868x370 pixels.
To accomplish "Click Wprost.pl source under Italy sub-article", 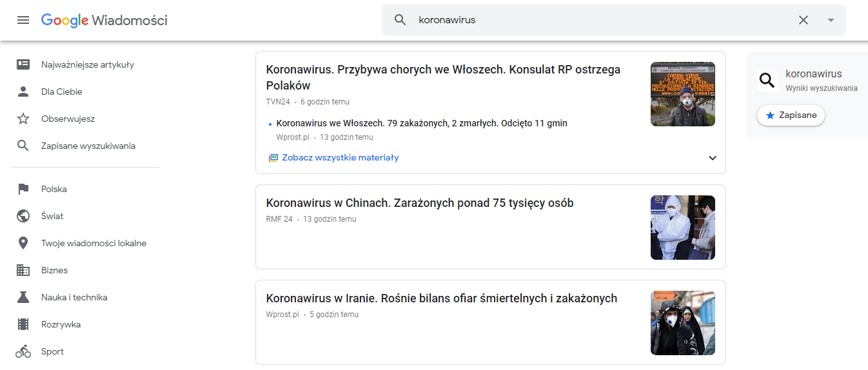I will tap(293, 137).
